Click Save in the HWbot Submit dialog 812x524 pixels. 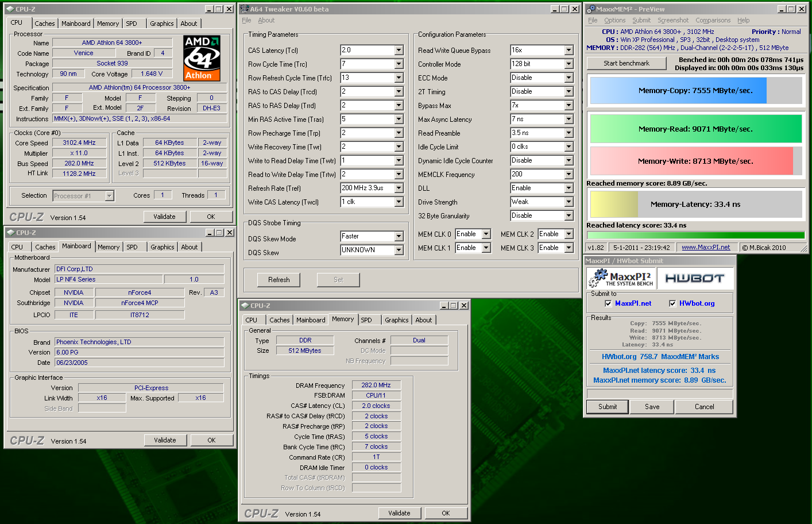coord(652,407)
